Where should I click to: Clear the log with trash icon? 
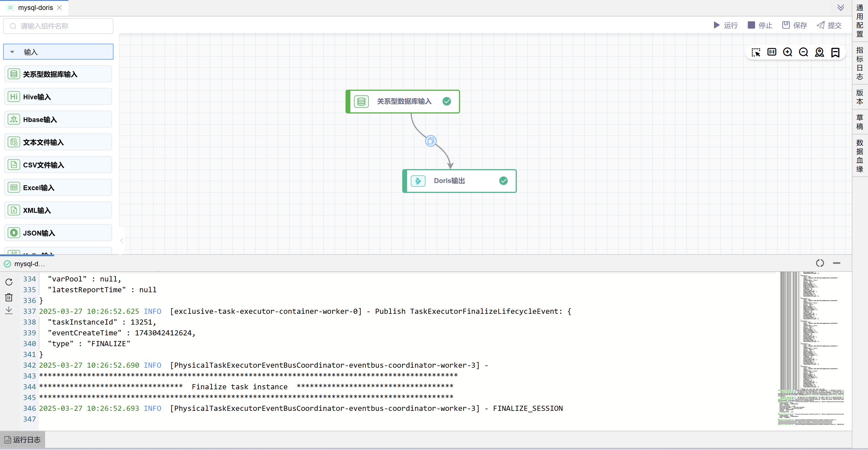coord(9,297)
